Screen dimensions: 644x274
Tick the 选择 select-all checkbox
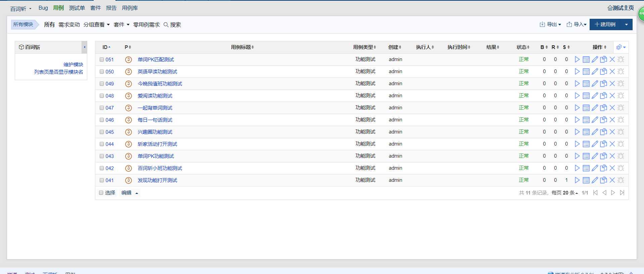tap(101, 193)
